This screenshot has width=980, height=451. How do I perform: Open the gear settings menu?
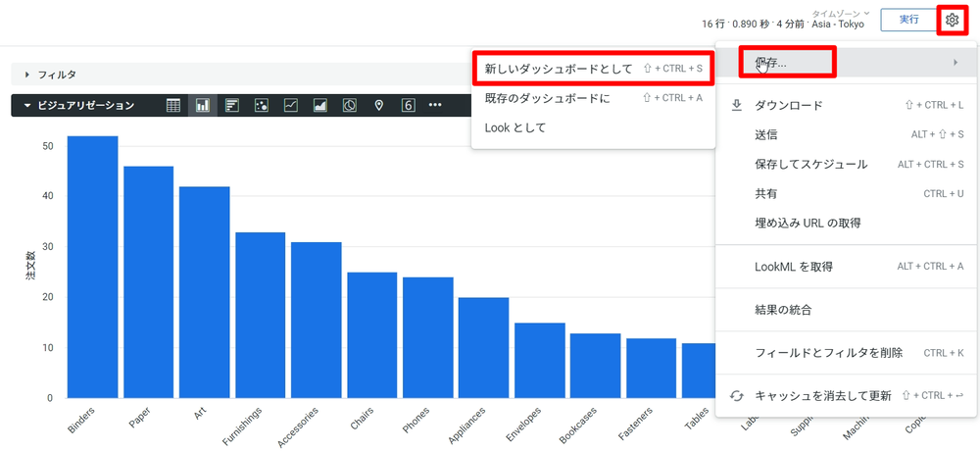coord(952,20)
